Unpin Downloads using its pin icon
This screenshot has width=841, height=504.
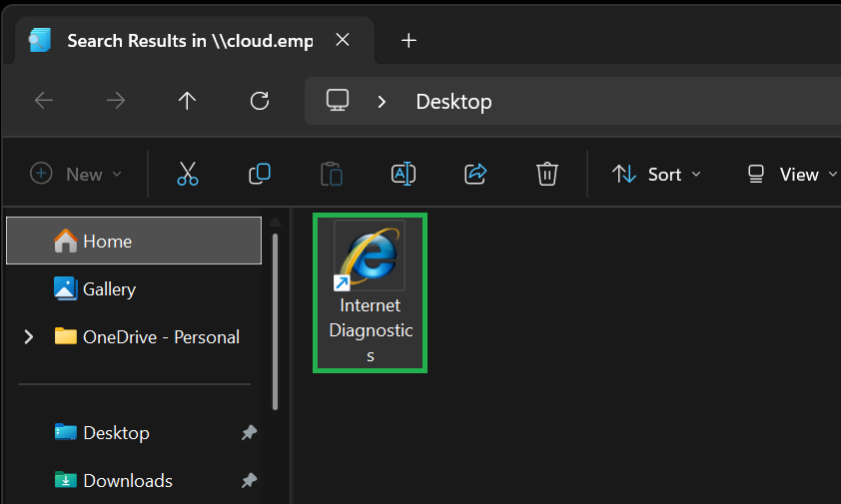[x=249, y=480]
